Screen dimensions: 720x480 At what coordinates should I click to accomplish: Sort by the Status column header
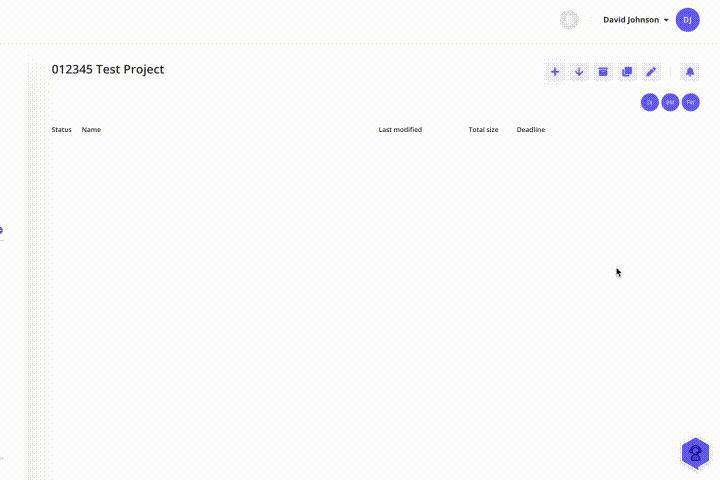click(x=62, y=130)
